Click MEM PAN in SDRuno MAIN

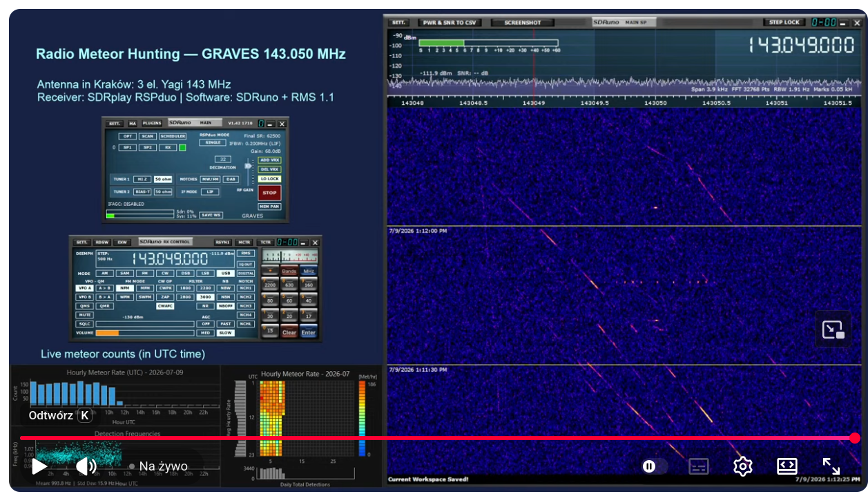[x=269, y=207]
